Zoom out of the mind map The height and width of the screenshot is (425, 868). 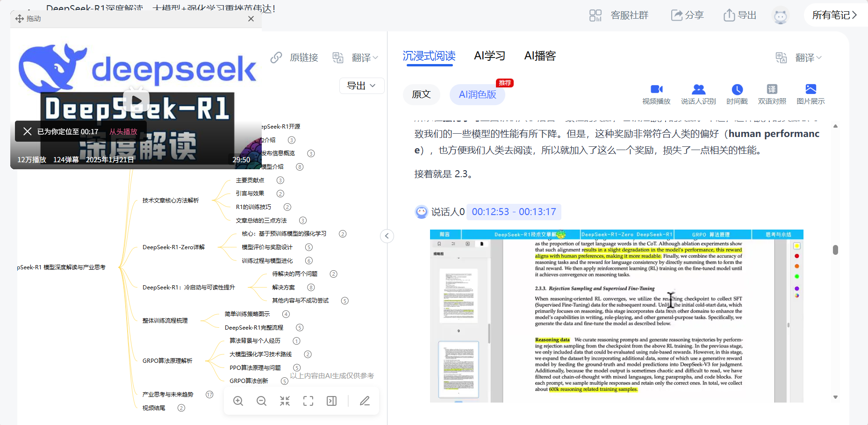point(262,401)
